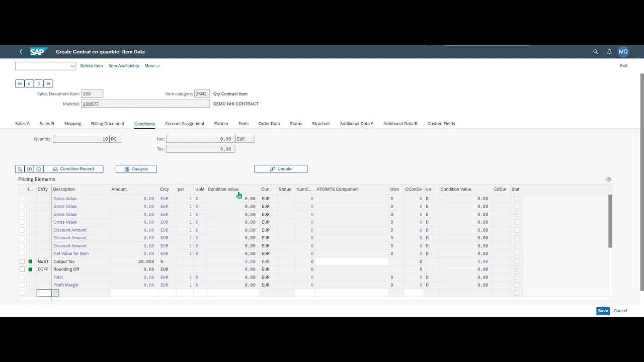
Task: Open the Status tab
Action: coord(296,124)
